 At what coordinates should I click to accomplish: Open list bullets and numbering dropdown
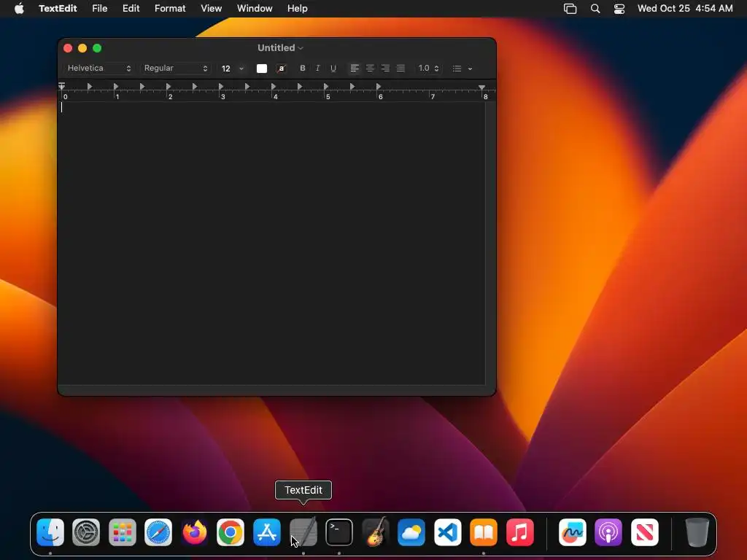click(462, 68)
